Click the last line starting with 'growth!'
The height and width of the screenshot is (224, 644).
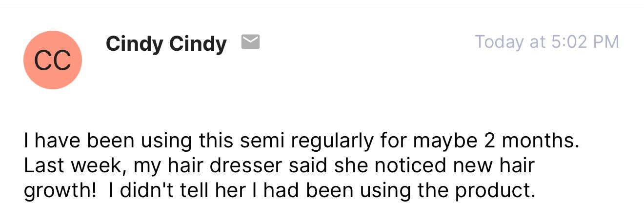tap(280, 191)
